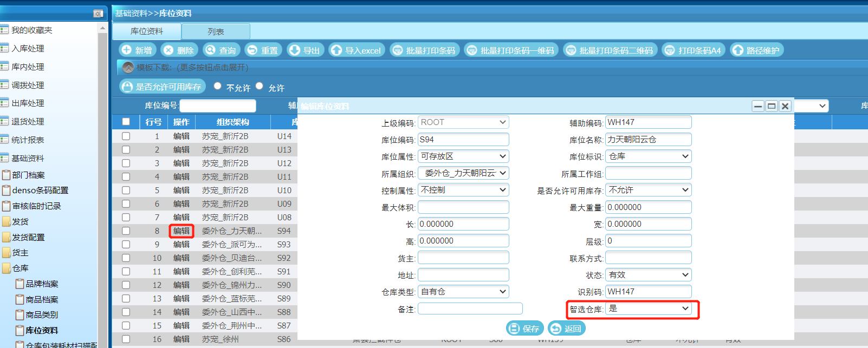Select the 允许 radio button
The image size is (868, 348).
[260, 86]
